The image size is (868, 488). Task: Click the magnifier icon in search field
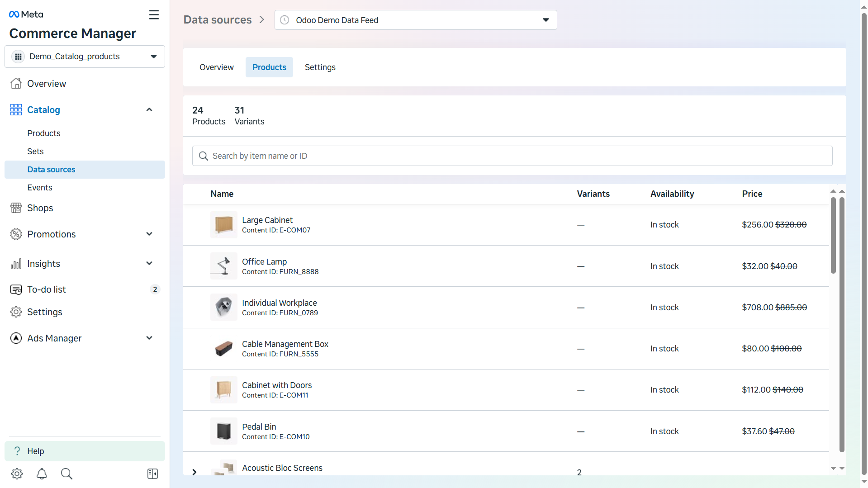coord(204,156)
